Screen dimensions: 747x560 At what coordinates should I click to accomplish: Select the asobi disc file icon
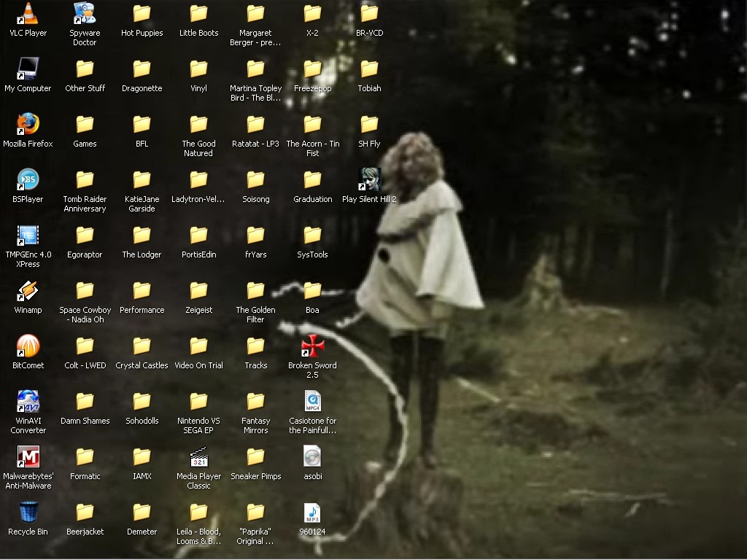(312, 457)
